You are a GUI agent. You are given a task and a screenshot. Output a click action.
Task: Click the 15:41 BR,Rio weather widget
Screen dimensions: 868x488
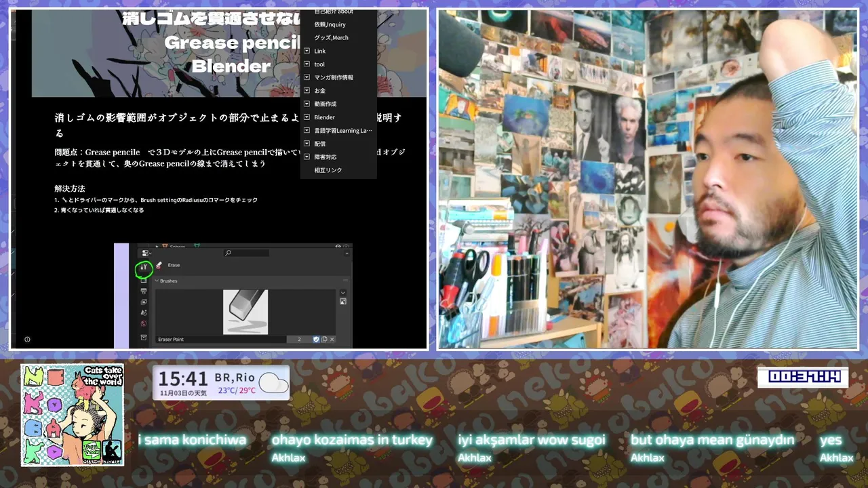pyautogui.click(x=221, y=383)
